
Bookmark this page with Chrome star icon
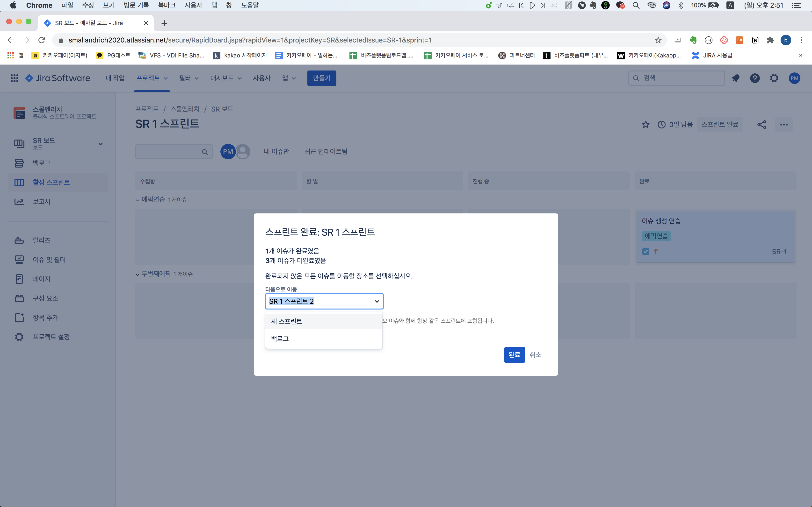coord(658,40)
